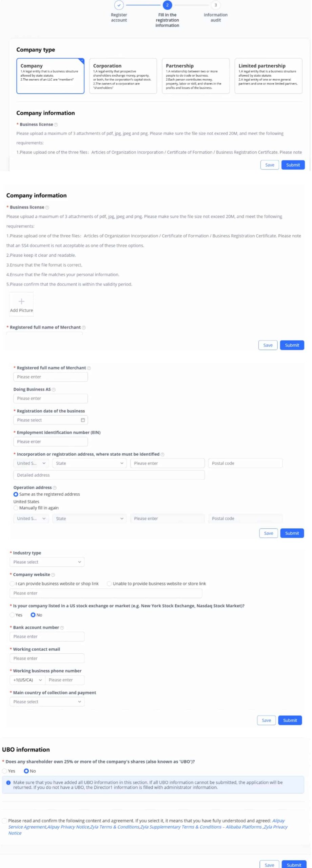Click the plus icon to add picture
This screenshot has height=868, width=312.
[x=21, y=301]
